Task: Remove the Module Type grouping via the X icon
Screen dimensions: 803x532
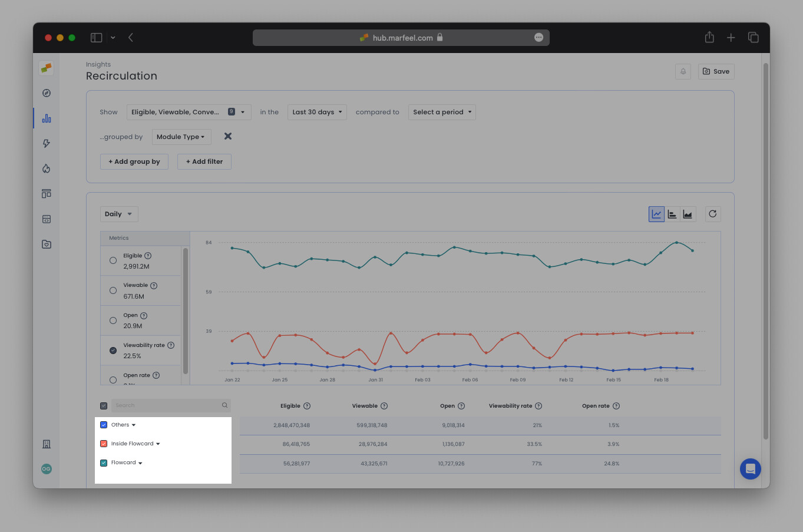Action: [228, 136]
